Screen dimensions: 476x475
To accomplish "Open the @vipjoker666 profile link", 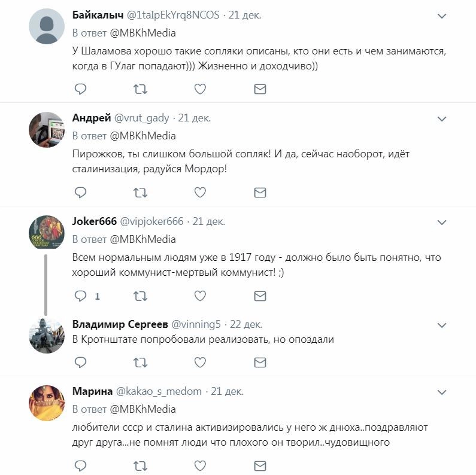I will pos(152,221).
